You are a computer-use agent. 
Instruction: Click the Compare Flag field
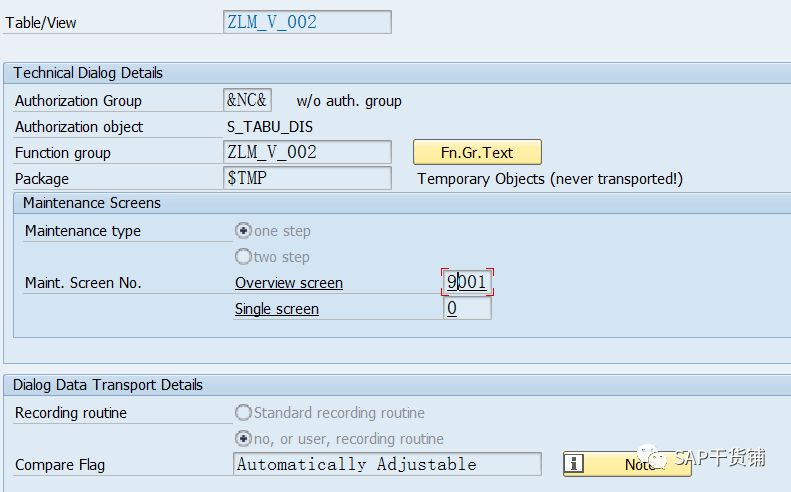pyautogui.click(x=387, y=464)
